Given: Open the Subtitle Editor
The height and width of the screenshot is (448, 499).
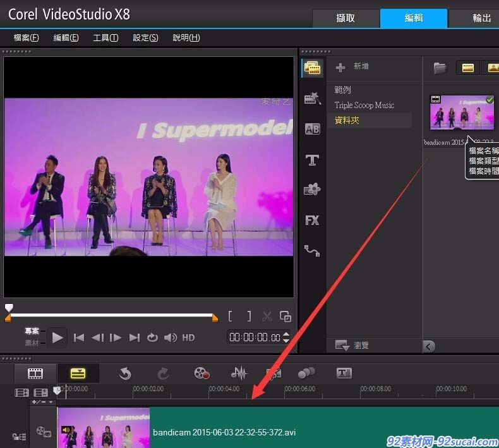Looking at the screenshot, I should pyautogui.click(x=344, y=373).
